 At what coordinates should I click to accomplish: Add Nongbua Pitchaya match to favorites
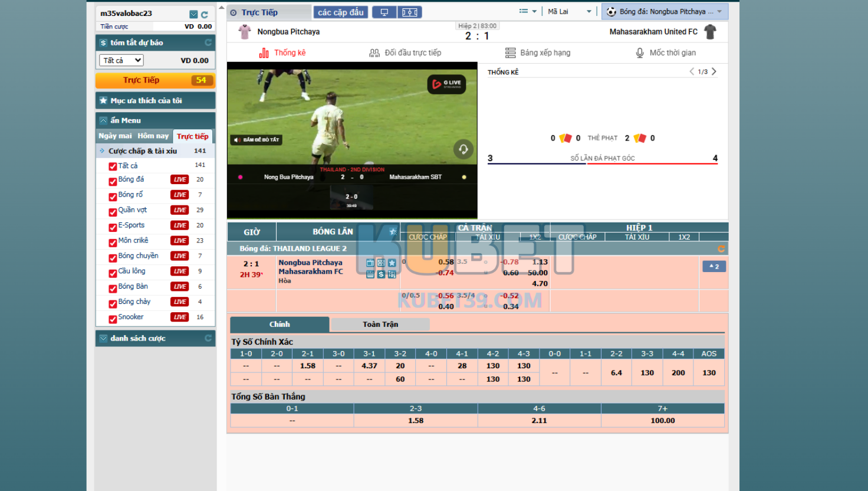coord(392,263)
